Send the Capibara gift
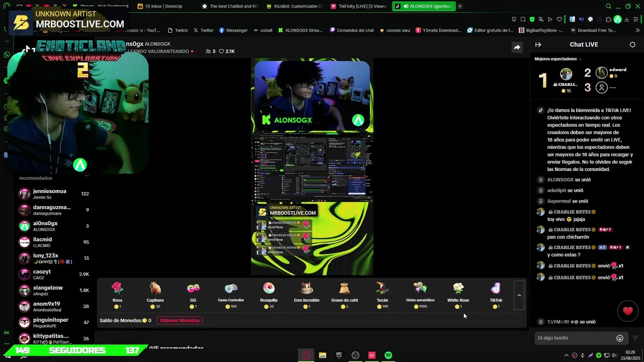This screenshot has height=362, width=644. tap(155, 295)
